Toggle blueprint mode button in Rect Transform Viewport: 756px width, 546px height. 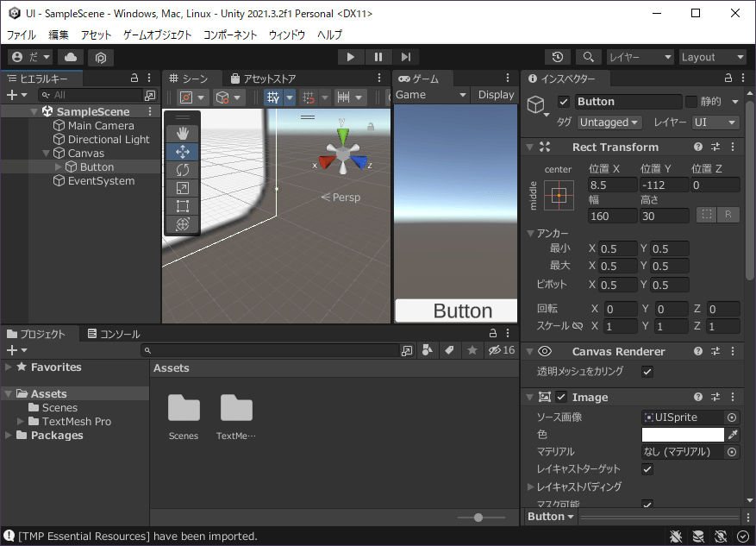pyautogui.click(x=706, y=215)
